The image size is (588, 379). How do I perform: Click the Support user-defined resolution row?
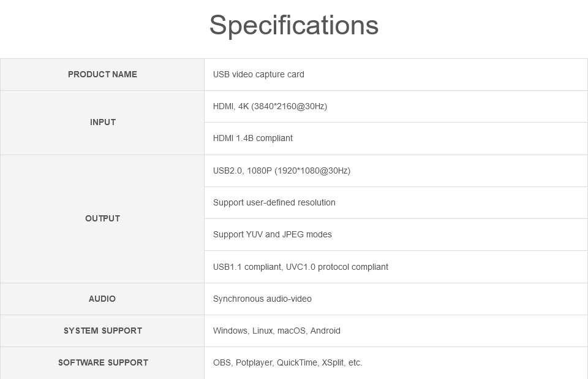396,202
